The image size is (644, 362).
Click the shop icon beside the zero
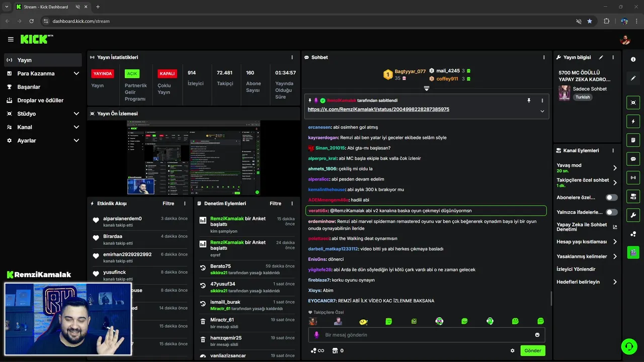(x=335, y=350)
